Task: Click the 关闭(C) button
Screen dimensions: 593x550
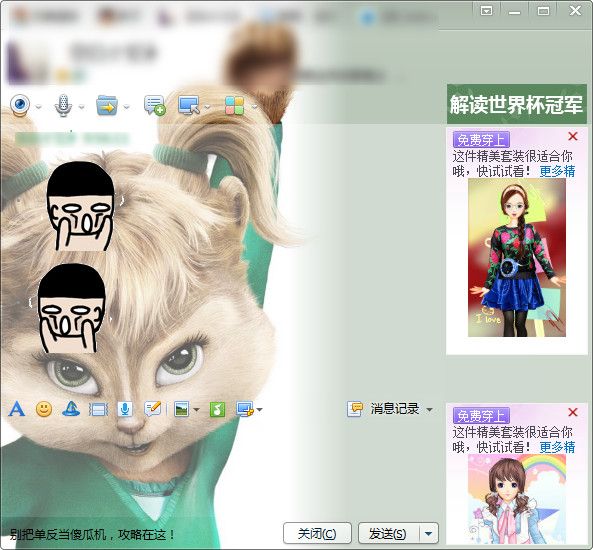Action: tap(317, 533)
